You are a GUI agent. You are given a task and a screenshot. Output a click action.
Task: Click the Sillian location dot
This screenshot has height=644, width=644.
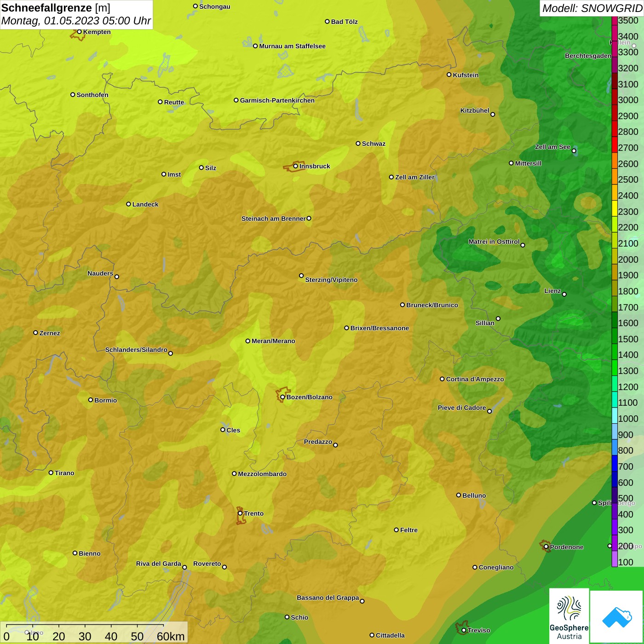[498, 318]
